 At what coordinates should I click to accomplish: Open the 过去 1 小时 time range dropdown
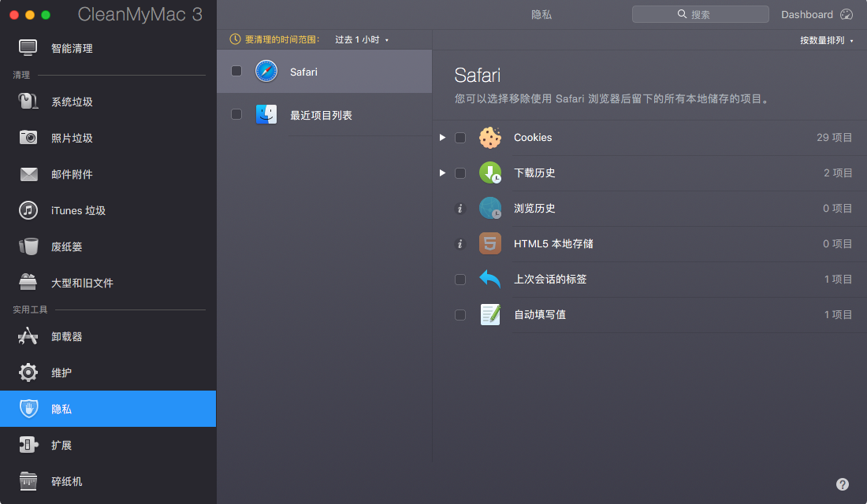coord(362,40)
